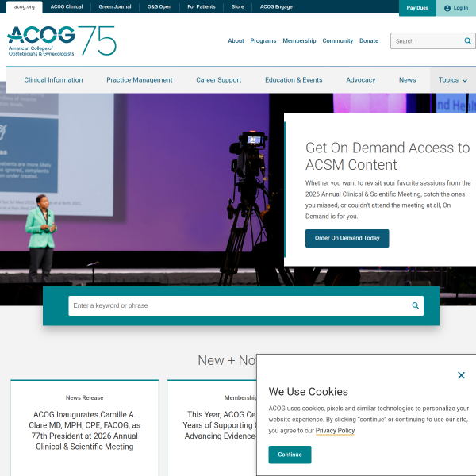
Task: Open the Programs menu
Action: (263, 41)
